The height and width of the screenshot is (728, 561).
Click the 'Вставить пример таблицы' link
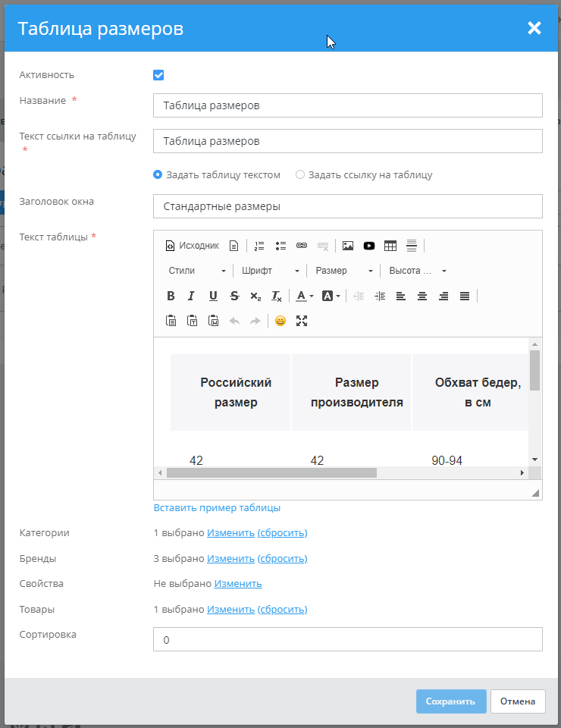(x=217, y=507)
